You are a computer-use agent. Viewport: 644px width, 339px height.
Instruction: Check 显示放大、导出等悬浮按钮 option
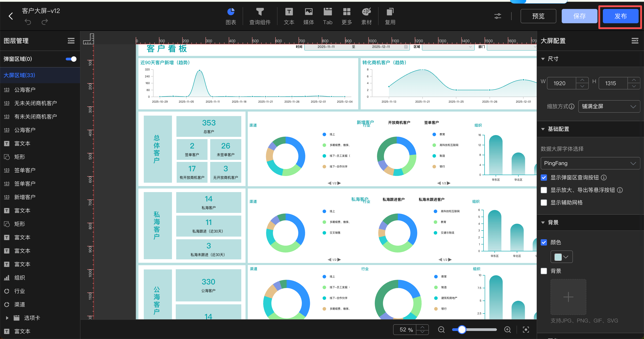click(x=544, y=190)
